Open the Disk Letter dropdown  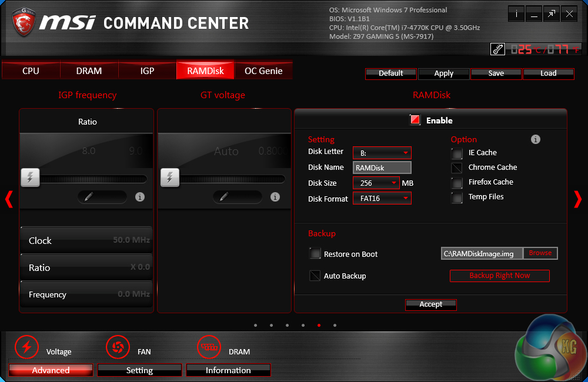coord(382,153)
